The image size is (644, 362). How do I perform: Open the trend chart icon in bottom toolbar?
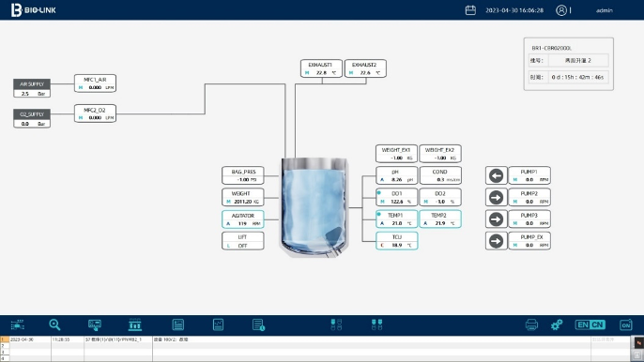(218, 324)
